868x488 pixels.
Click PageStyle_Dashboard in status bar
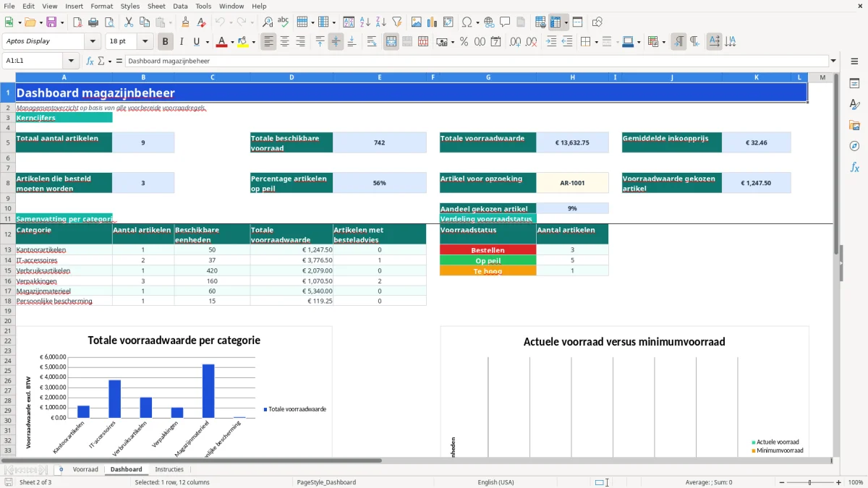(326, 482)
